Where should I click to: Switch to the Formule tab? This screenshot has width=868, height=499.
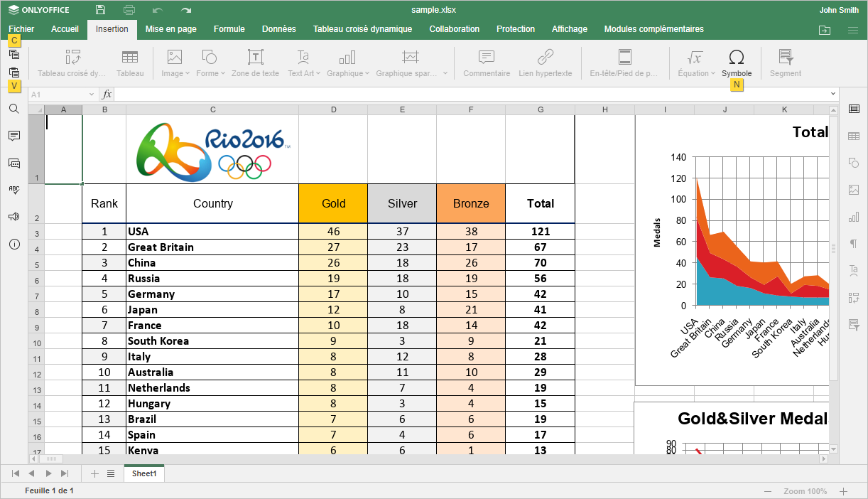click(x=229, y=29)
